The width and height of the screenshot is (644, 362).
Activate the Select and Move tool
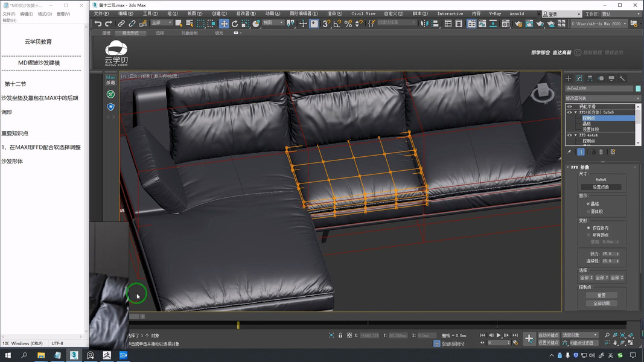pos(224,24)
